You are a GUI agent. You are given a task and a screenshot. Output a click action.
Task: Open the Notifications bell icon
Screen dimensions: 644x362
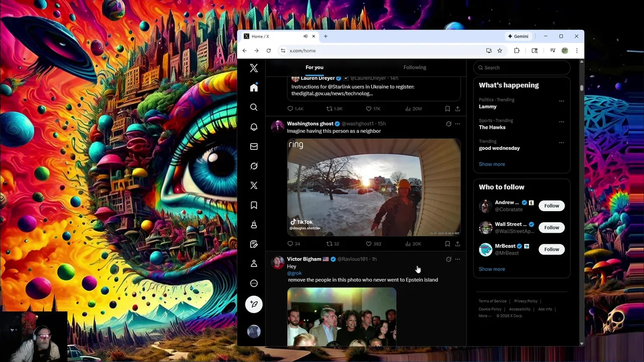tap(254, 127)
